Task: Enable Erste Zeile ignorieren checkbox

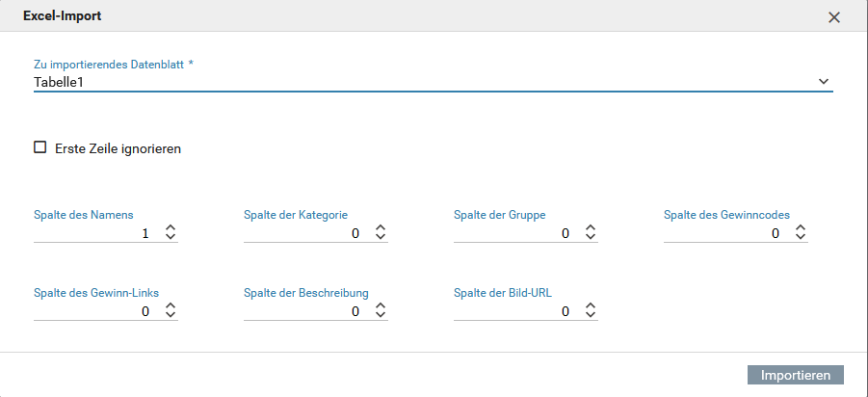Action: [40, 148]
